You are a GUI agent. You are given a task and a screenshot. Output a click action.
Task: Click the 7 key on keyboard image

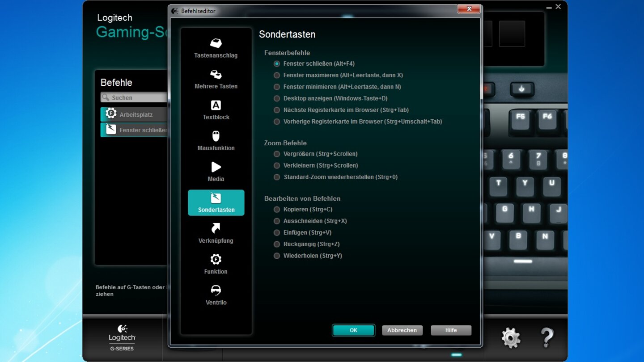pyautogui.click(x=538, y=160)
